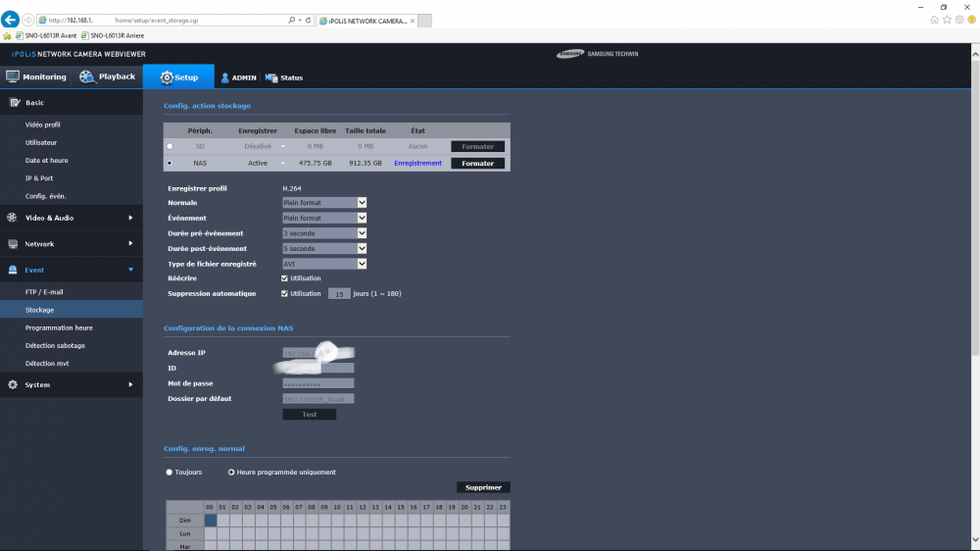Open Playback via its reel icon
The image size is (980, 551).
[x=87, y=76]
